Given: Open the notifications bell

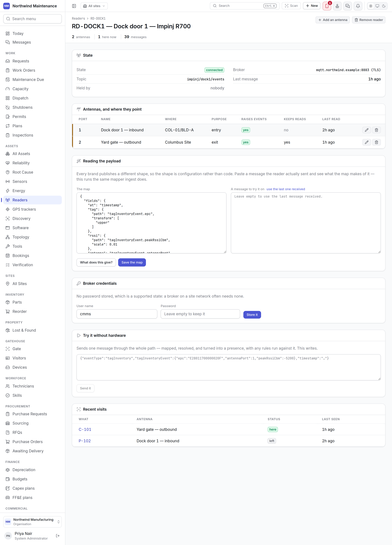Looking at the screenshot, I should [x=358, y=6].
